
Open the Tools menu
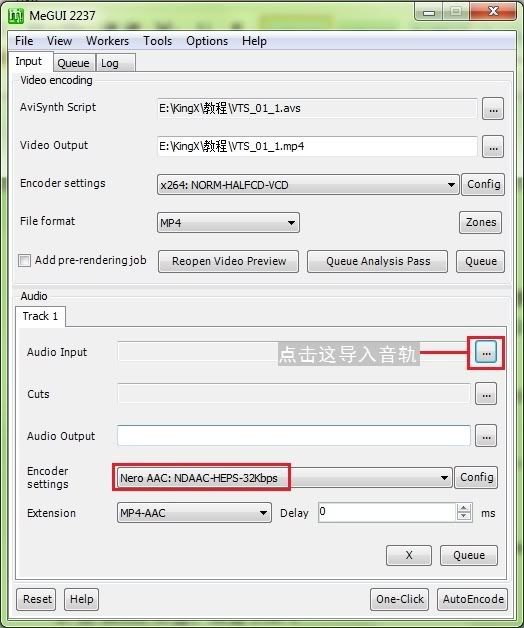(158, 41)
